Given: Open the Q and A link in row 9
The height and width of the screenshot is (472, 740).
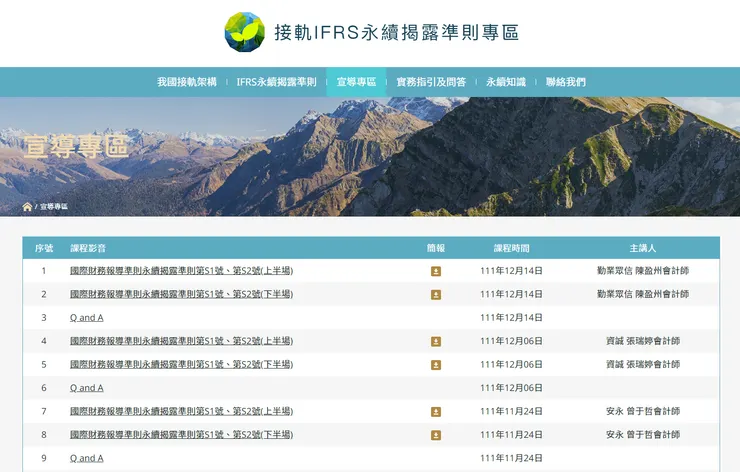Looking at the screenshot, I should pyautogui.click(x=87, y=458).
